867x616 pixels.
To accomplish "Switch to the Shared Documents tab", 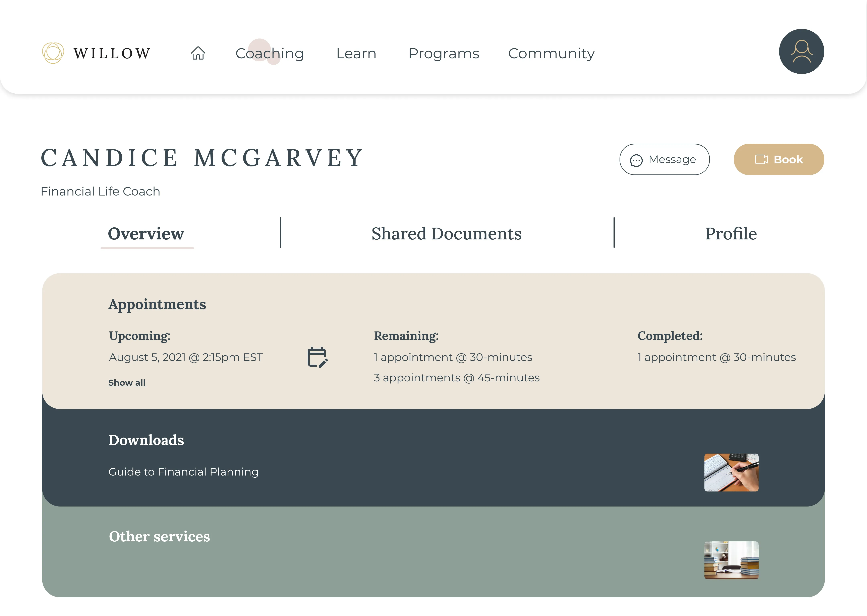I will [x=446, y=234].
